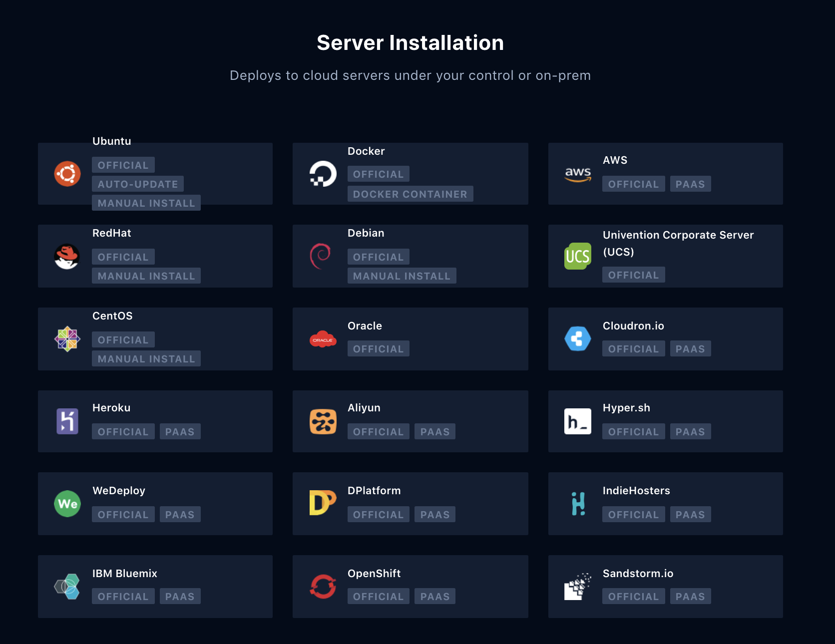Viewport: 835px width, 644px height.
Task: Click the Auto-Update tag under Ubuntu
Action: click(x=138, y=184)
